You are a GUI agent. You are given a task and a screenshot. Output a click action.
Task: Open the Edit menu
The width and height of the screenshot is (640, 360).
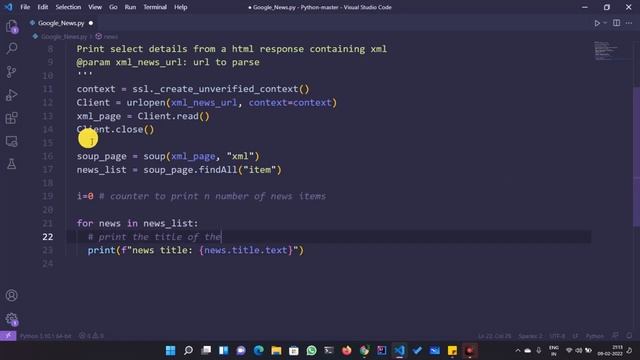(42, 7)
